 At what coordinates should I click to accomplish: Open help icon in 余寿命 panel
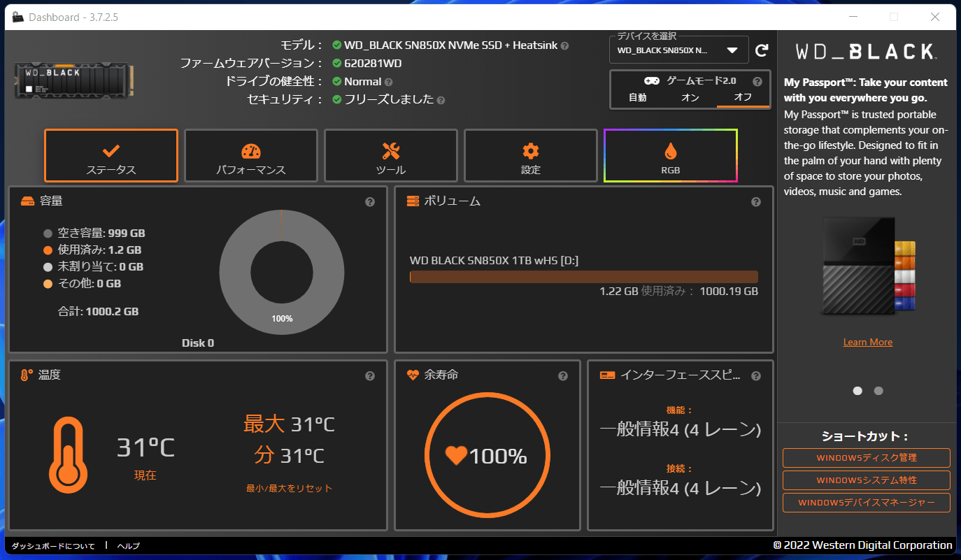coord(563,376)
